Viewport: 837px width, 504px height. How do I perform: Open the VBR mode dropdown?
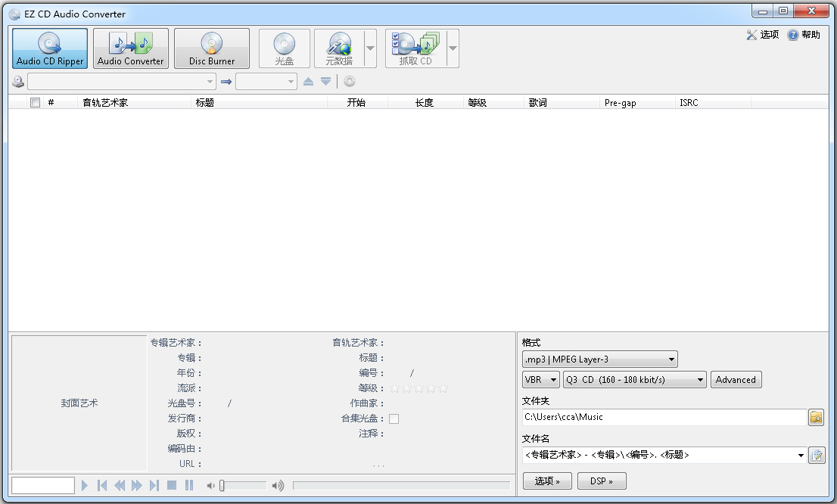point(541,380)
